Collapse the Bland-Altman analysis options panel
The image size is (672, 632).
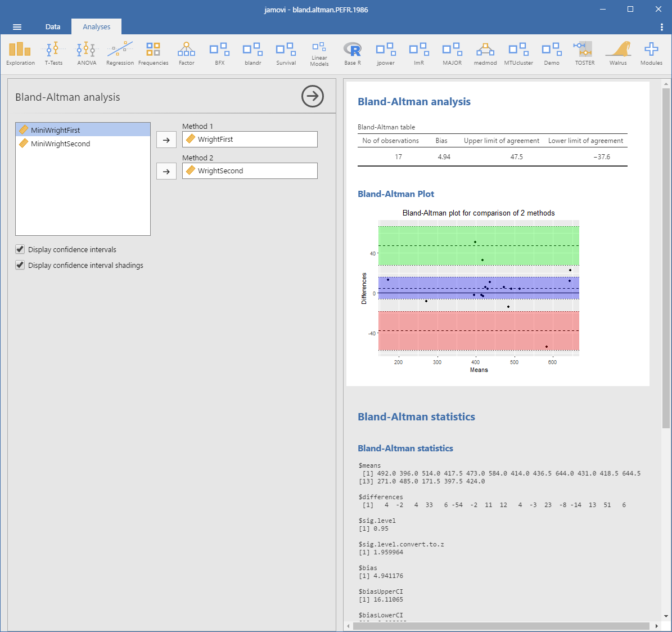[313, 96]
